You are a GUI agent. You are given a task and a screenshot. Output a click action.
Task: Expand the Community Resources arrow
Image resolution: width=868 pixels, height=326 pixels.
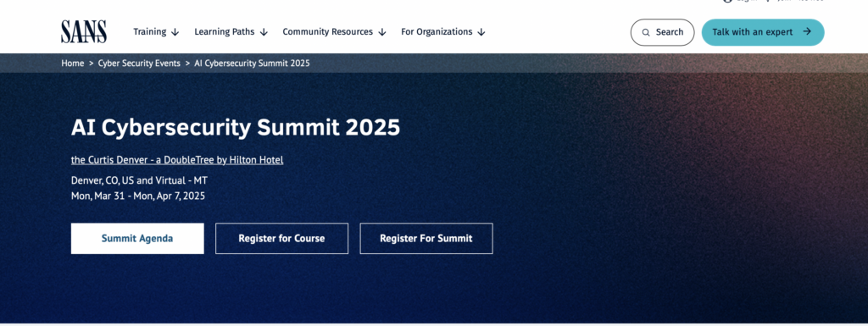tap(382, 32)
